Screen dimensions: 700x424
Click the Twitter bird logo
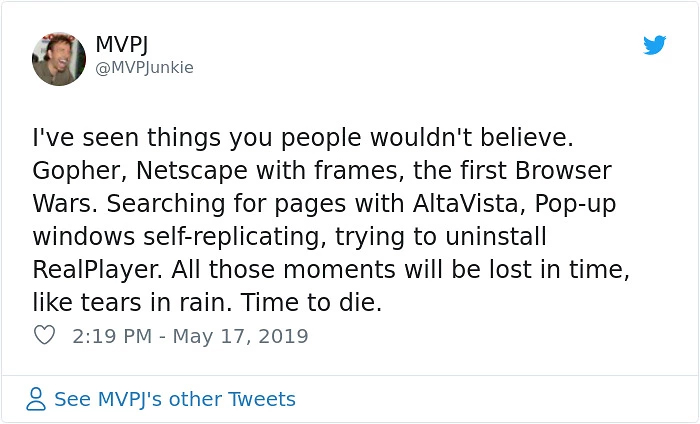(x=655, y=45)
